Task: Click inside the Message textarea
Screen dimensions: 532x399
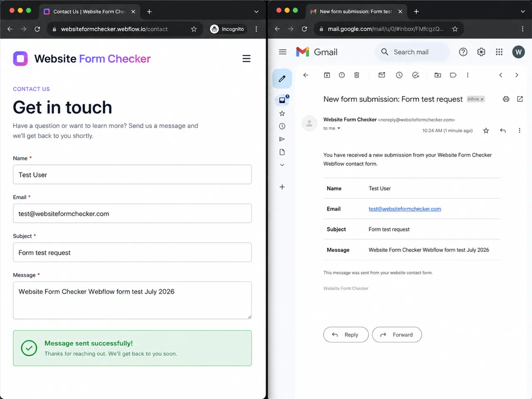Action: tap(132, 300)
